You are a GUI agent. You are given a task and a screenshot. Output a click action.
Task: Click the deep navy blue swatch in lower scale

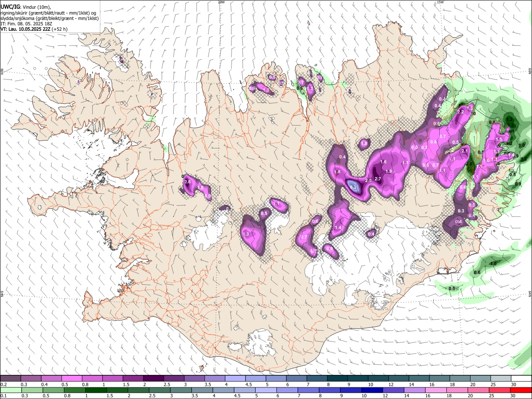tap(371, 390)
